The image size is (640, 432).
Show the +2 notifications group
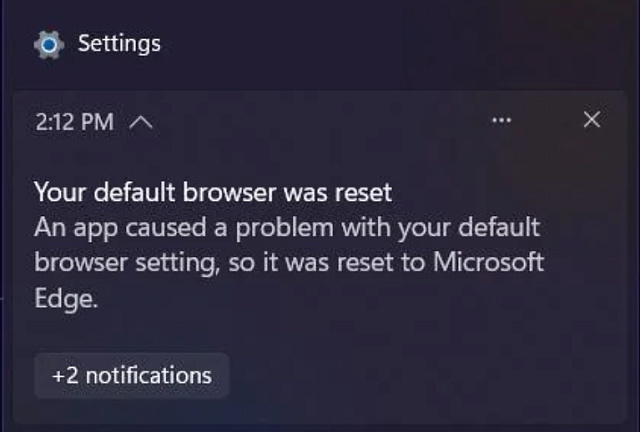point(132,375)
